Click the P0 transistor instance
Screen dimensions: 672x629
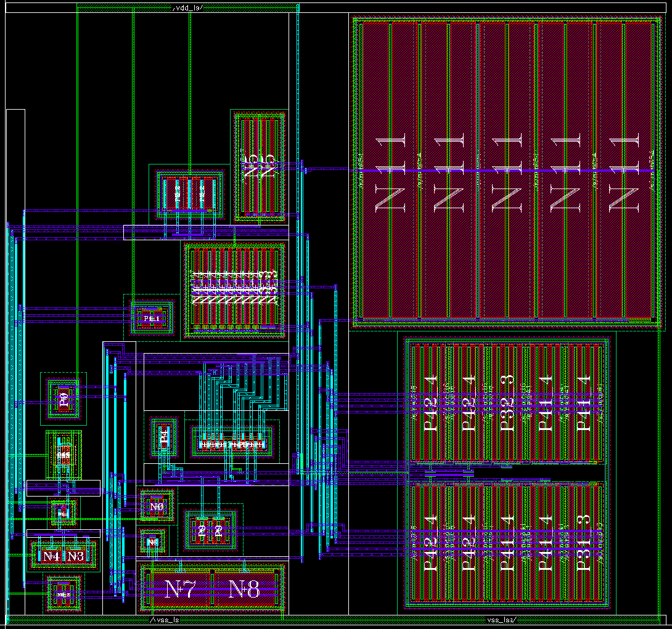tap(64, 399)
